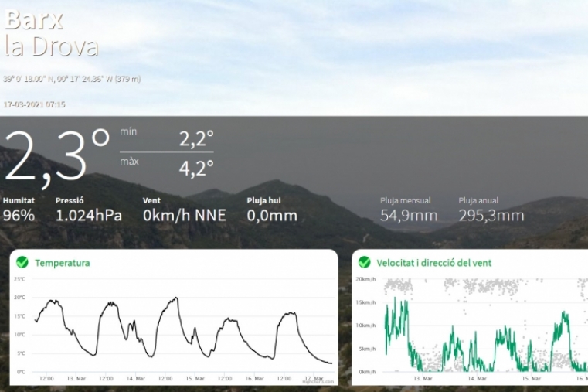Click the Barx station name heading

coord(34,19)
